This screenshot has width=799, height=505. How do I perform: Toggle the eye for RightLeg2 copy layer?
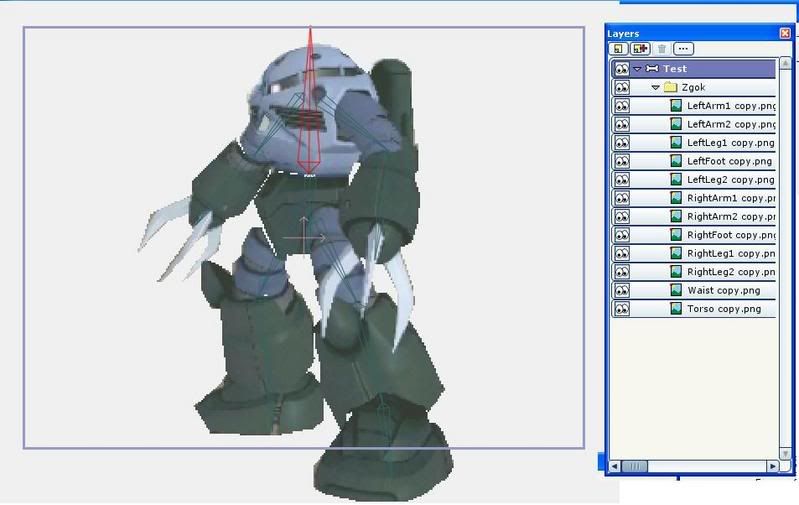(621, 272)
